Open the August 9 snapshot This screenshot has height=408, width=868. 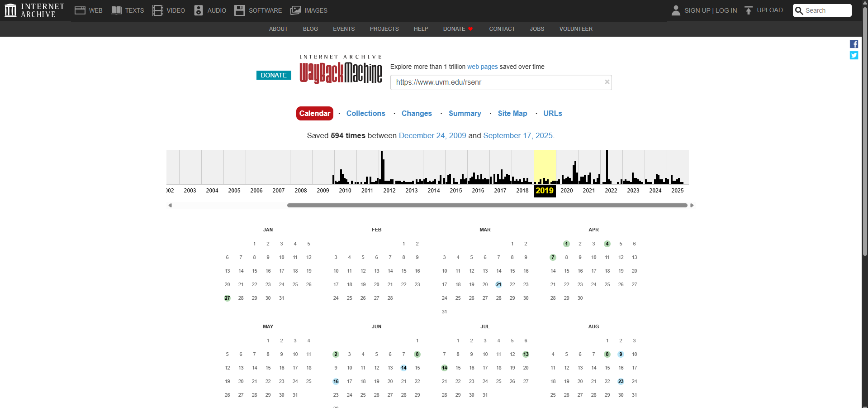tap(621, 354)
